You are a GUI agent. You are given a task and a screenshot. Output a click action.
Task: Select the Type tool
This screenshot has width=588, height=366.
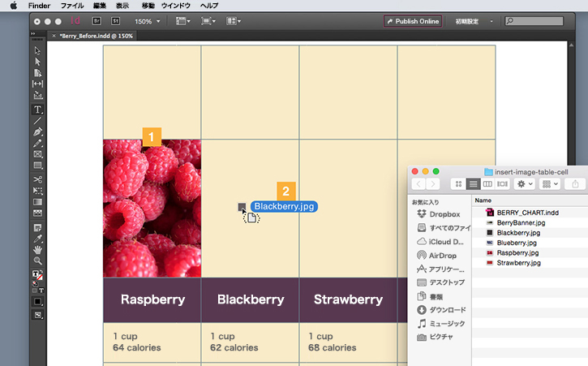tap(37, 110)
